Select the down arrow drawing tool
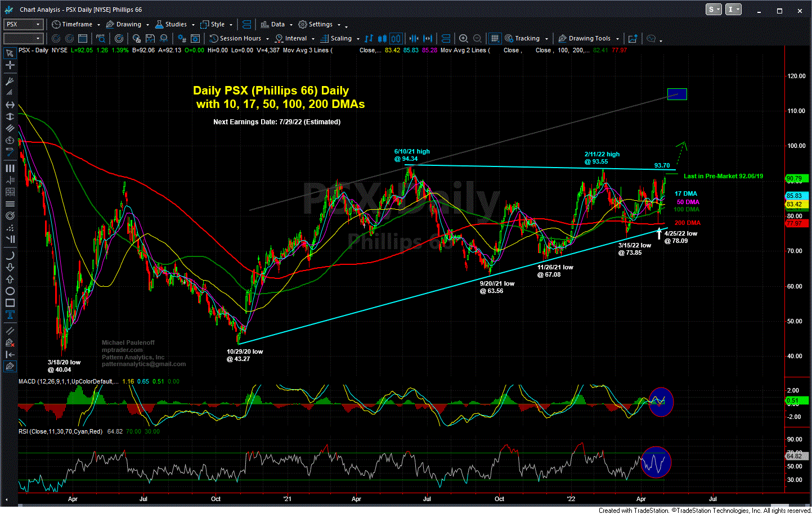The width and height of the screenshot is (812, 514). tap(10, 267)
